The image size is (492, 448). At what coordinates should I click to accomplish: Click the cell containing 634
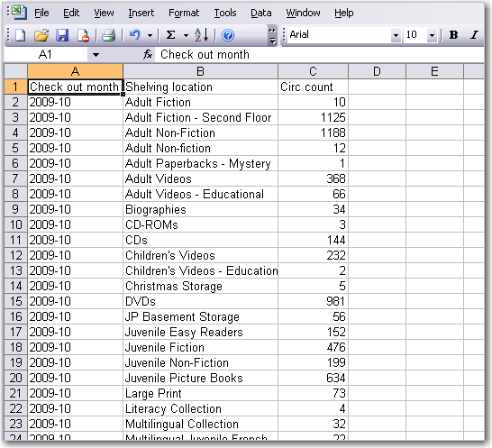click(313, 378)
